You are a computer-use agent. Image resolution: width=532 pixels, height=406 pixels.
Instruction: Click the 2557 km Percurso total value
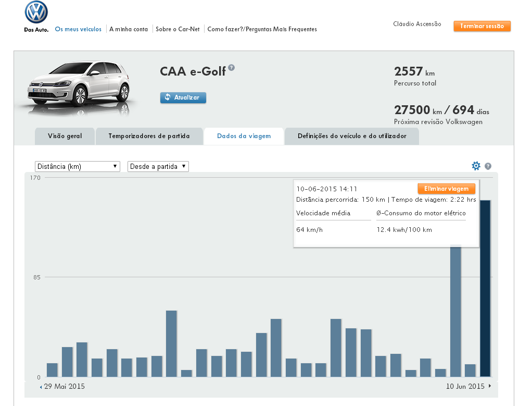click(x=414, y=72)
